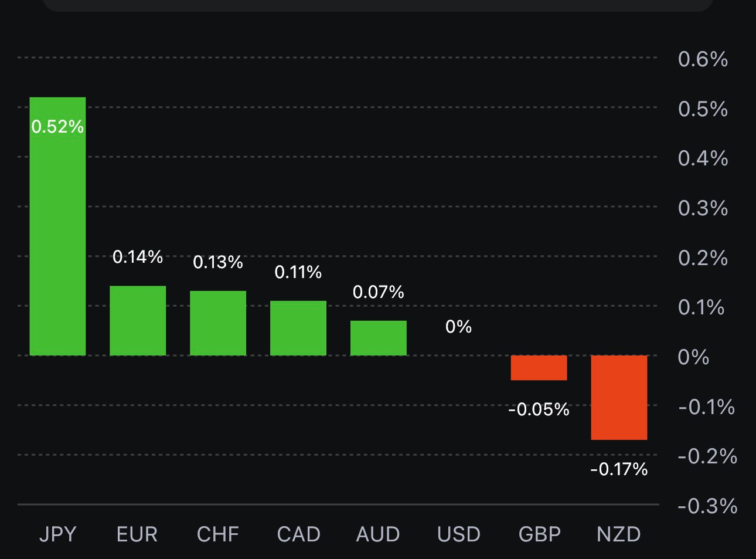Click the red GBP bar
Screen dimensions: 756x559
[539, 368]
